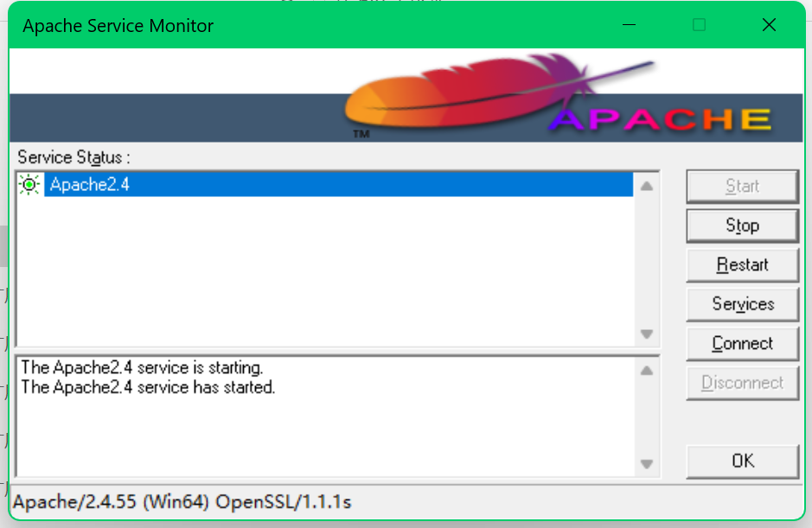Screen dimensions: 812x528
Task: Click service list scrollbar up arrow
Action: coord(646,186)
